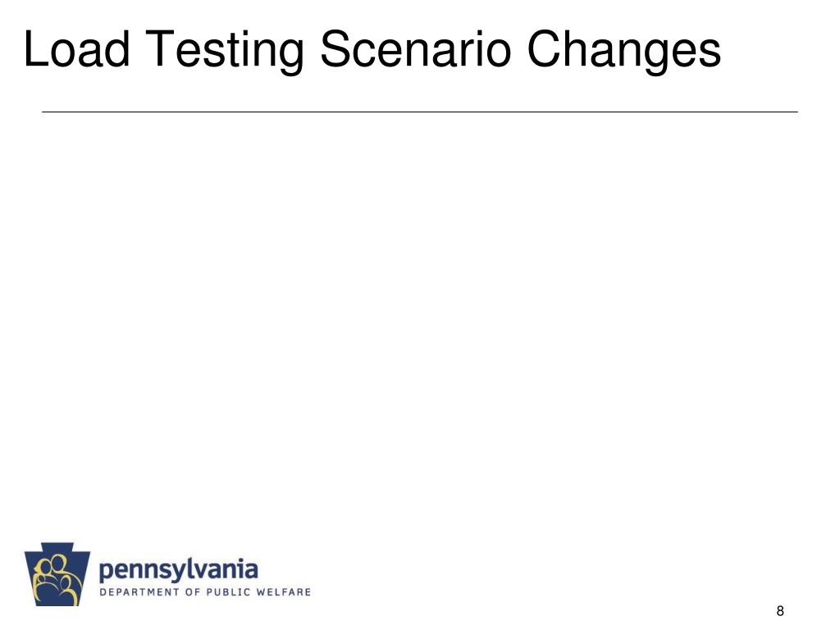Image resolution: width=840 pixels, height=630 pixels.
Task: Click the Department of Public Welfare text
Action: coord(205,592)
